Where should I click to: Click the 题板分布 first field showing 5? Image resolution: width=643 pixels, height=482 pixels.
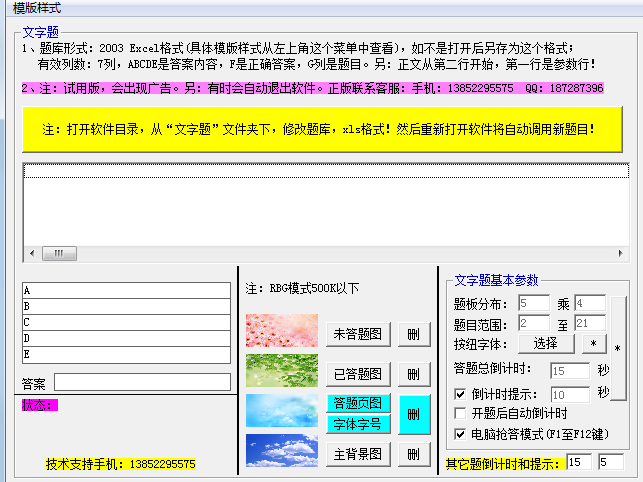(534, 304)
